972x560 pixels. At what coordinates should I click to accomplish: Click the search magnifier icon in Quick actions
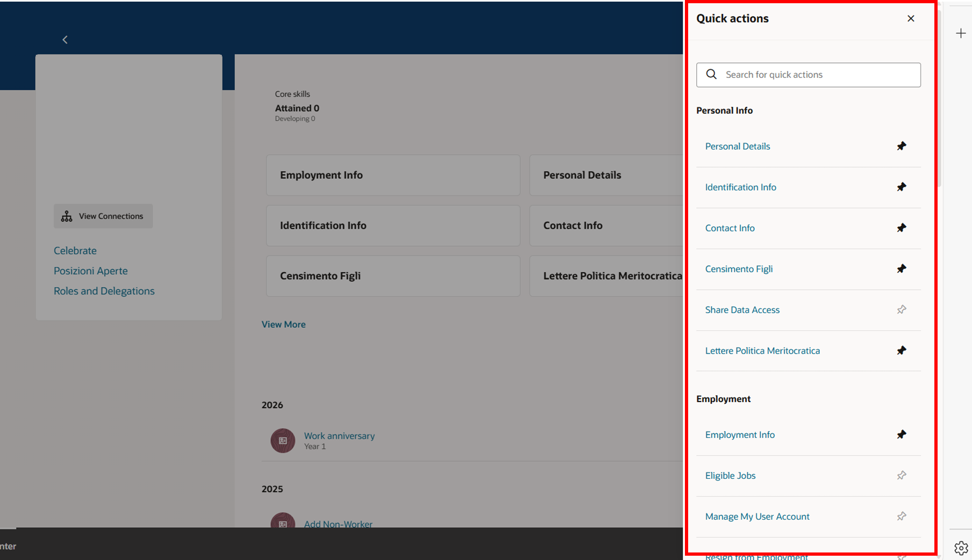711,74
